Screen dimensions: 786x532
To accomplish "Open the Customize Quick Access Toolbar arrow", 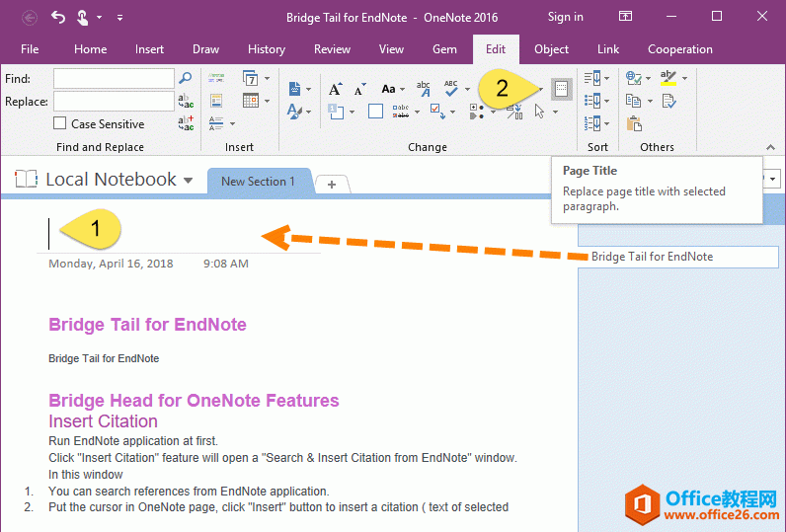I will (119, 18).
